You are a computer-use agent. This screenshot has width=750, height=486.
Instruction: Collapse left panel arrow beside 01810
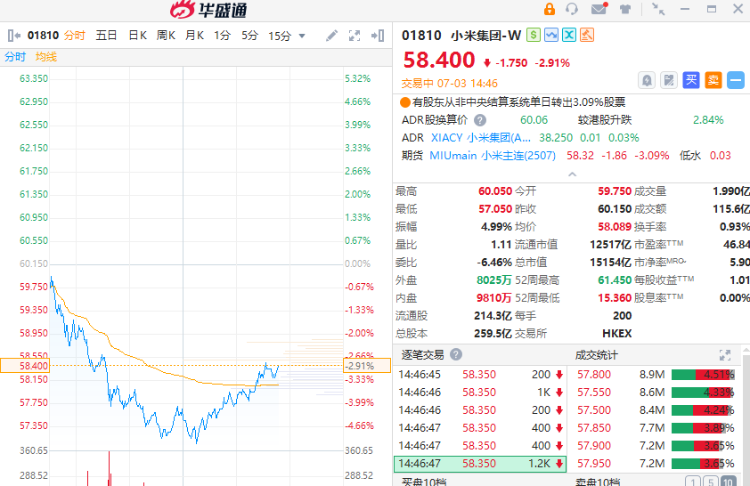pos(14,35)
